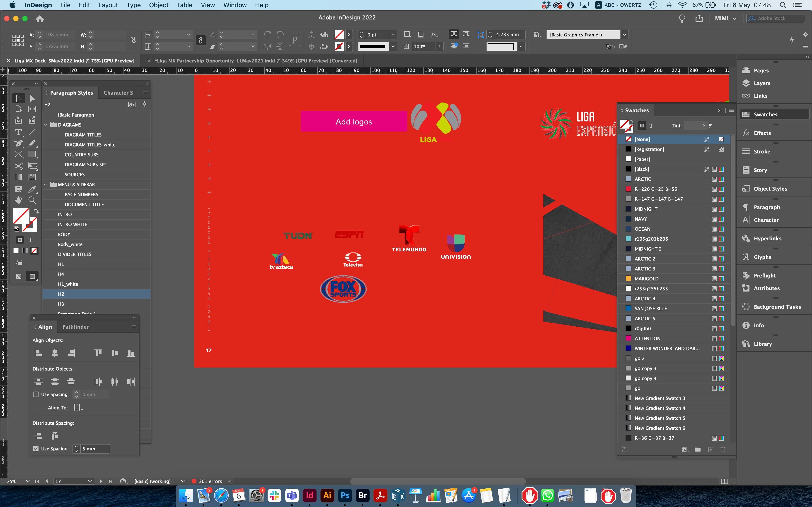Screen dimensions: 812x507
Task: Open the Basic Graphics Frame style dropdown
Action: 624,35
